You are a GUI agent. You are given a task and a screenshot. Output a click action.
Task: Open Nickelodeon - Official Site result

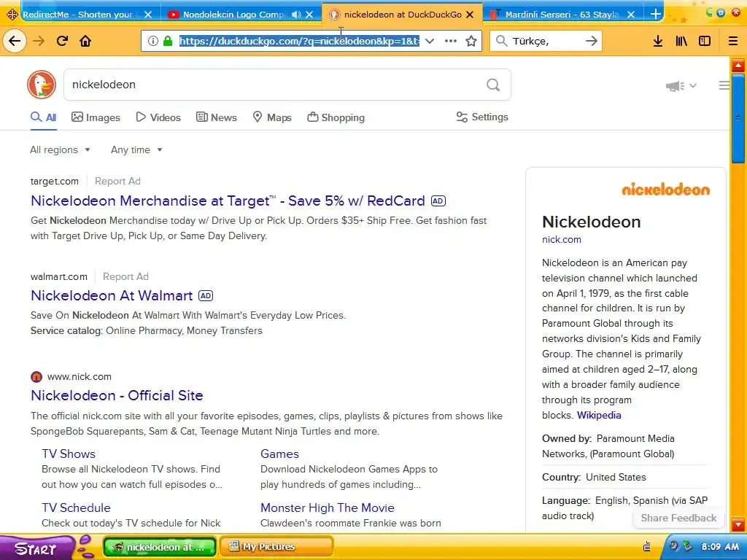[117, 396]
